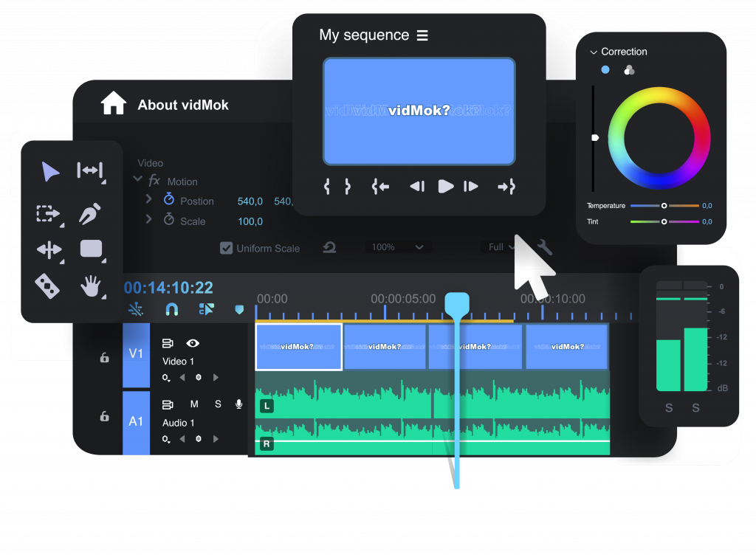Click the Mark Out bracket button
Screen dimensions: 756x560
click(x=348, y=187)
